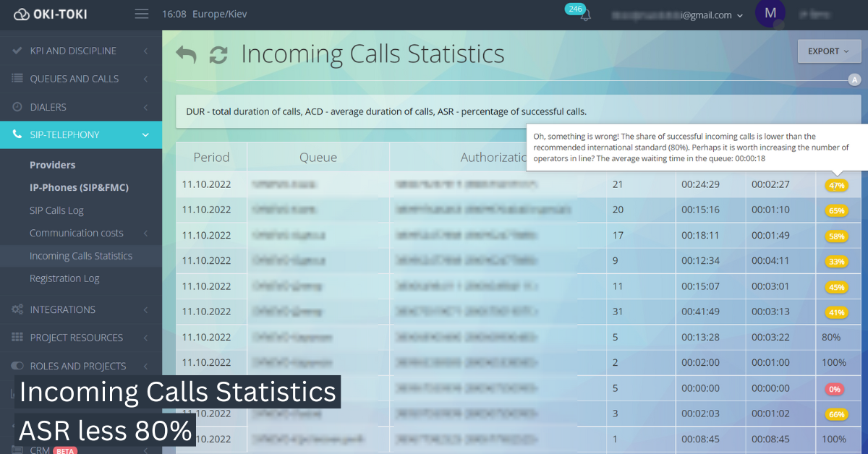Go back with the return arrow icon
Image resolution: width=868 pixels, height=454 pixels.
(186, 55)
